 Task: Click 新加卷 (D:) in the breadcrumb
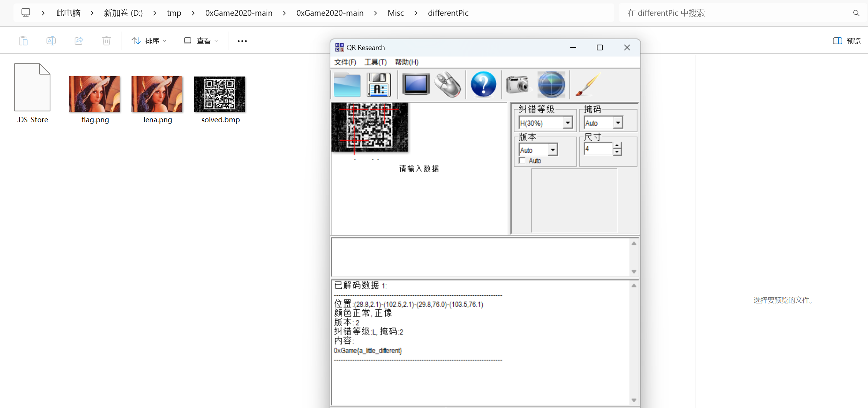(123, 13)
